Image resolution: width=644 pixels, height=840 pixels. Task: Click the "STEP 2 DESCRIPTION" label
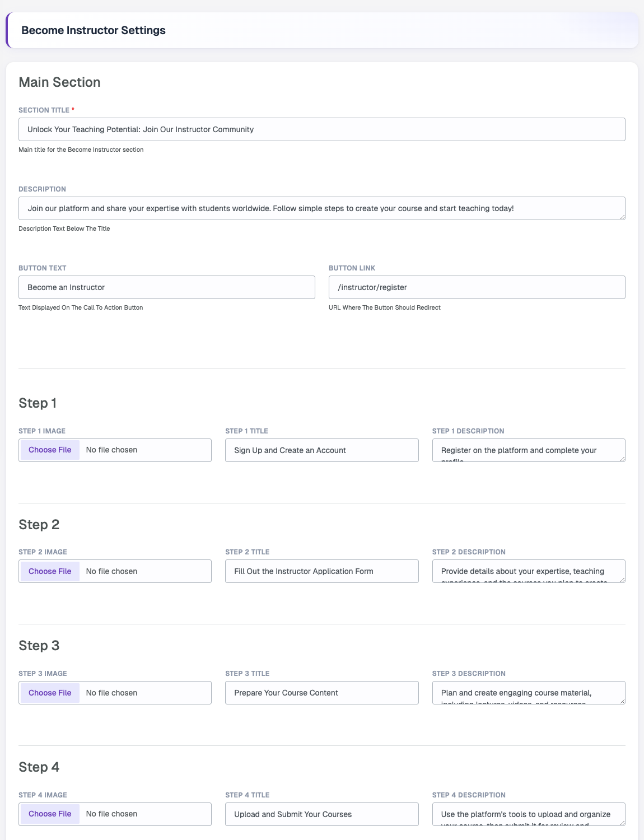tap(469, 552)
